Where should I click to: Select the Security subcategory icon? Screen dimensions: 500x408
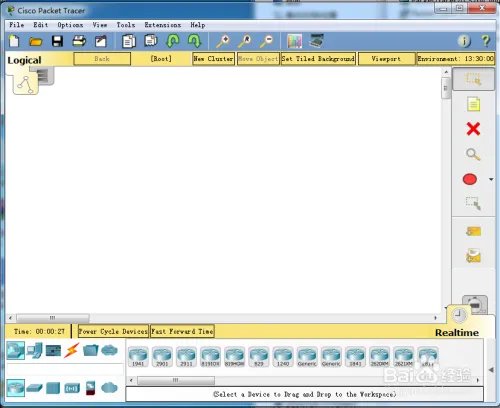[x=90, y=388]
